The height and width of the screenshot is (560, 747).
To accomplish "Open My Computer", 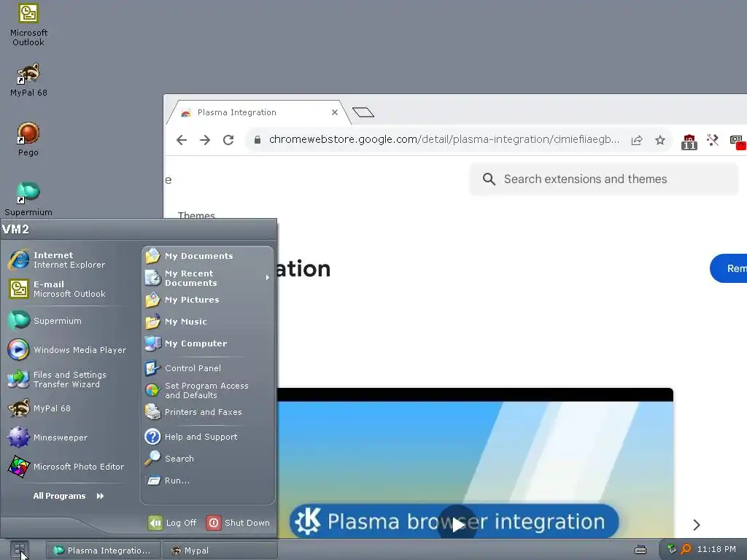I will click(x=208, y=343).
